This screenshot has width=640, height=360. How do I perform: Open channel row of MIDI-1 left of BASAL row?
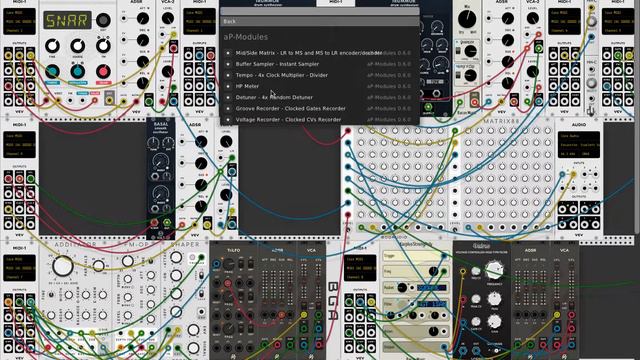20,154
